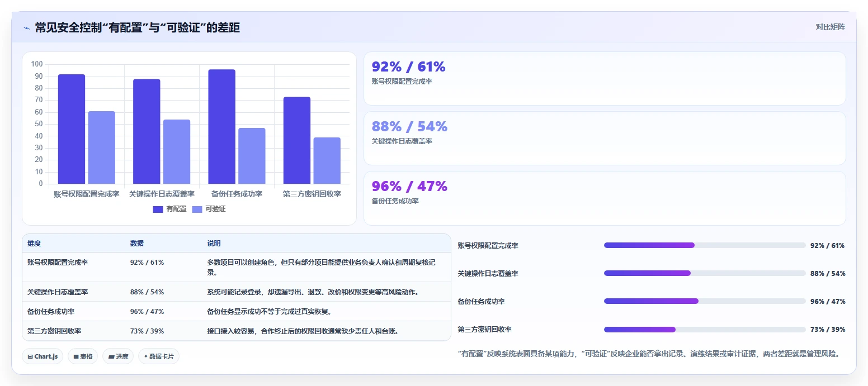Click the icon beside the dashboard title

(26, 28)
